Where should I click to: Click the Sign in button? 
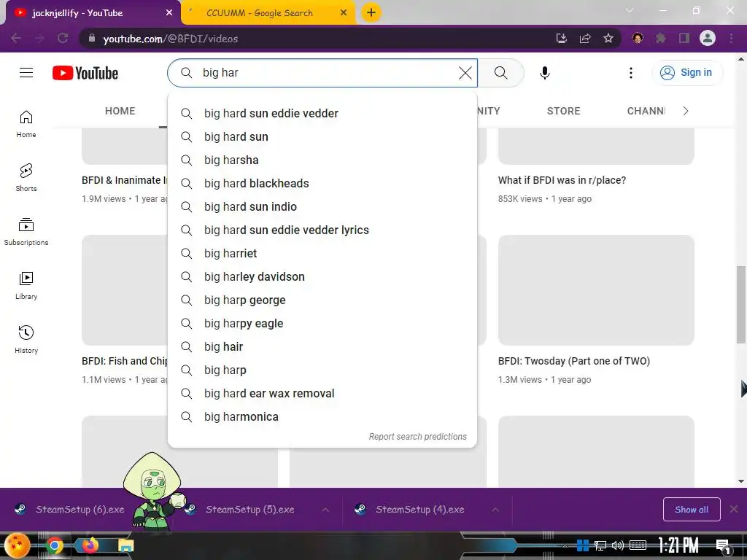coord(686,72)
